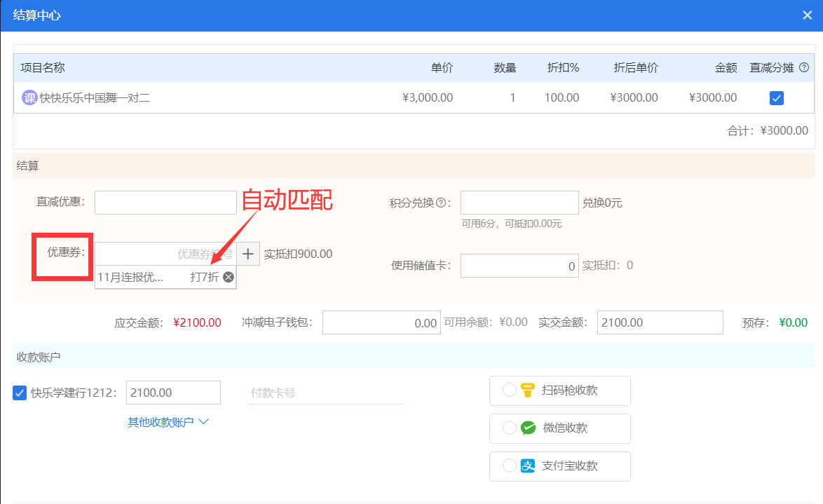Click the 实交金额 field showing 2100.00

click(x=660, y=322)
